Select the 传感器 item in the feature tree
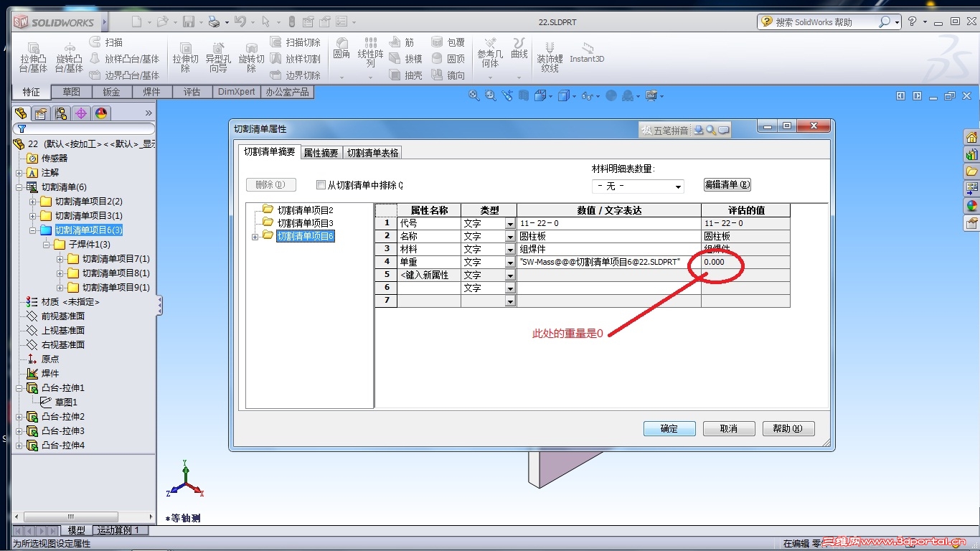 click(x=55, y=159)
